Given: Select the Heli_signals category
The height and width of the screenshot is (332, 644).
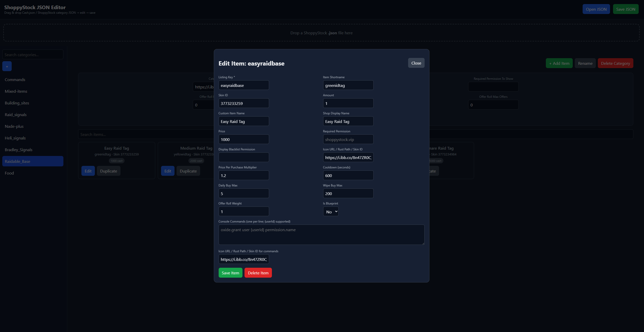Looking at the screenshot, I should click(x=33, y=138).
